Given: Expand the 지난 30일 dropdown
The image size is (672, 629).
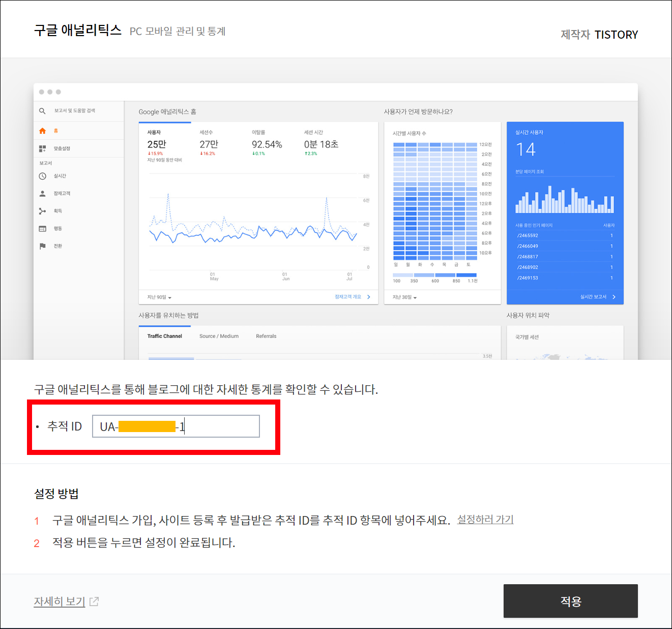Looking at the screenshot, I should coord(404,297).
